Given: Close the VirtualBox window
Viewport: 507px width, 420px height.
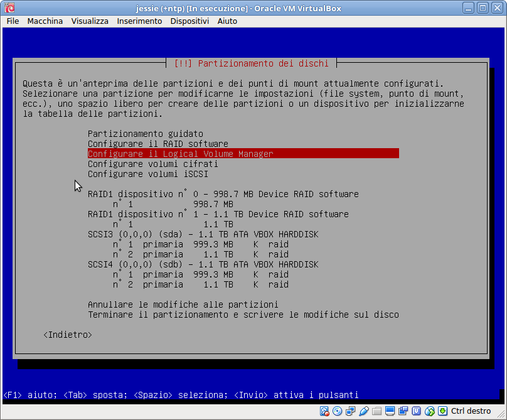Looking at the screenshot, I should pos(498,8).
